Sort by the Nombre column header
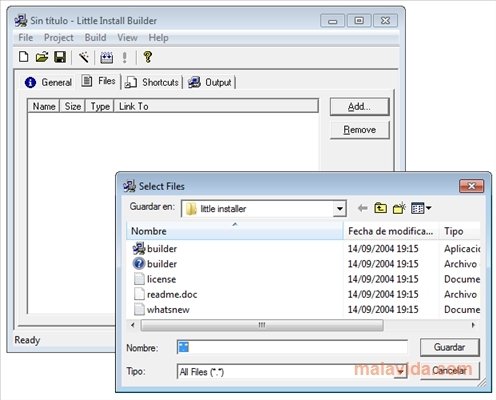 pyautogui.click(x=235, y=231)
